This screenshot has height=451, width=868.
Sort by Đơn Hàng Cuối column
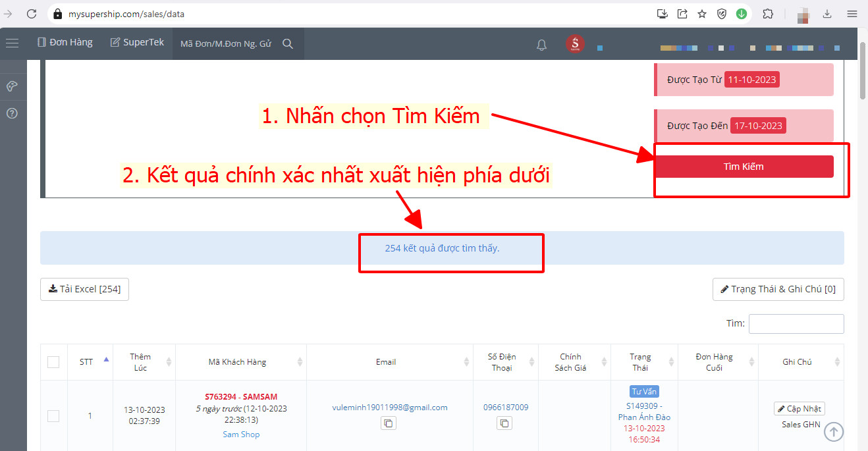click(718, 361)
